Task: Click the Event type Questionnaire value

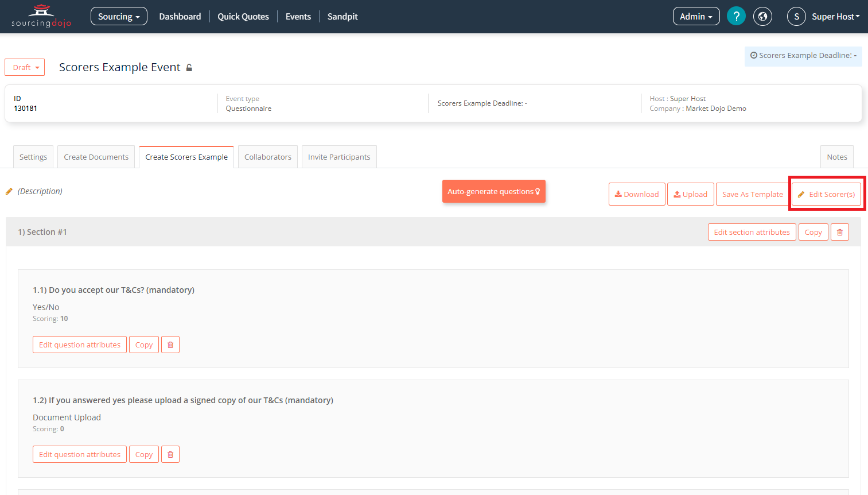Action: click(x=248, y=109)
